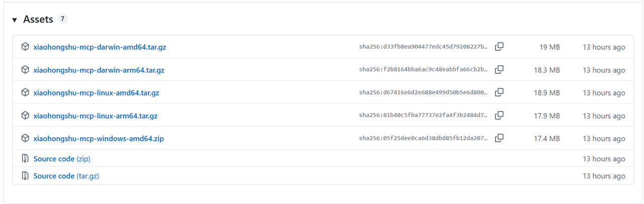
Task: Download xiaohongshu-mcp-darwin-arm64.tar.gz
Action: click(99, 70)
